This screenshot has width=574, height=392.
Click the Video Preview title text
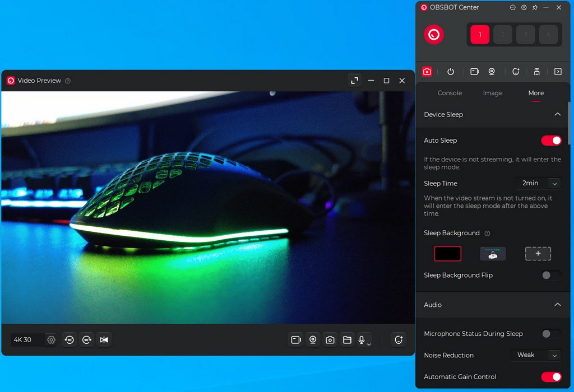coord(39,81)
